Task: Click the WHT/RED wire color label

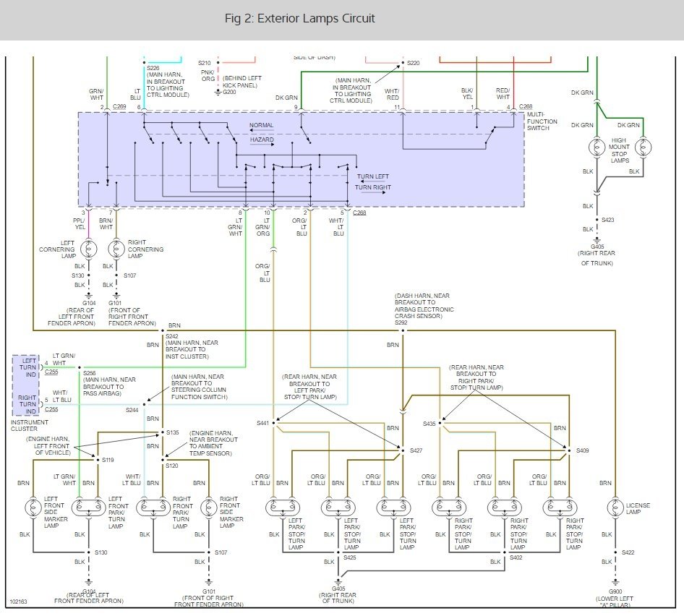Action: coord(392,95)
